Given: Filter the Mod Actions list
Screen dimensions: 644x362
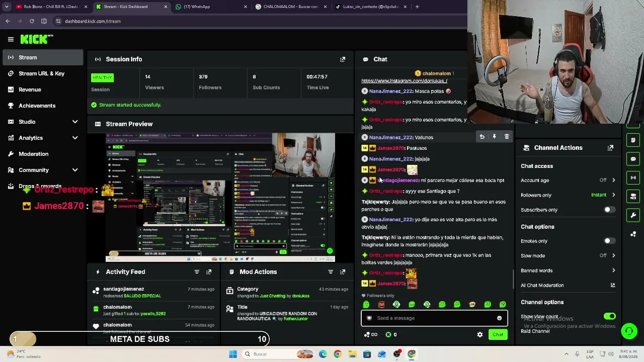Looking at the screenshot, I should [x=331, y=272].
